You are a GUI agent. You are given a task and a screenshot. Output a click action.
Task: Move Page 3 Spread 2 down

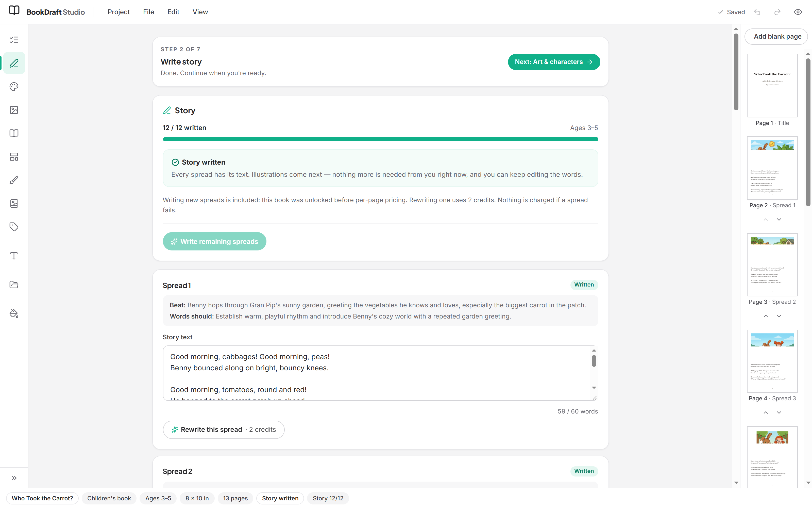point(779,316)
